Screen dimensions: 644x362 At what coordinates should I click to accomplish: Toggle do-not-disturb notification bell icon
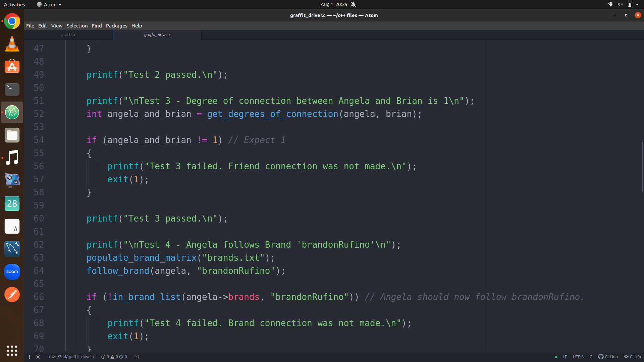tap(353, 4)
